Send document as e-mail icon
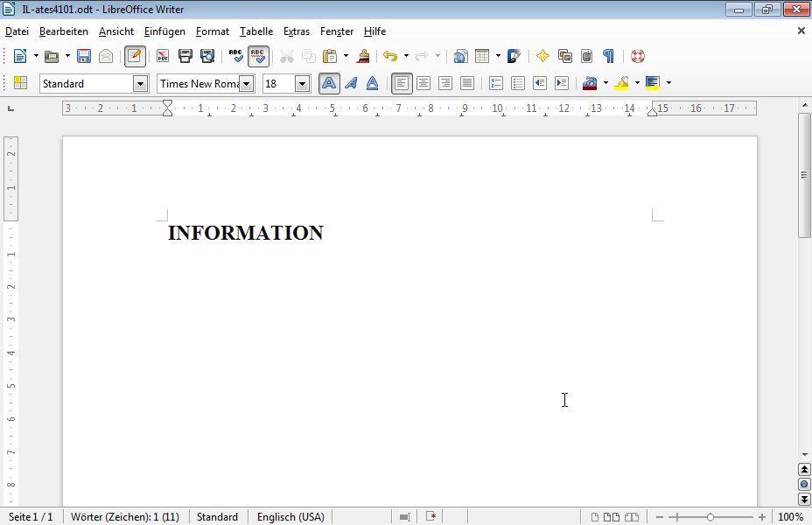This screenshot has height=525, width=812. [x=106, y=56]
